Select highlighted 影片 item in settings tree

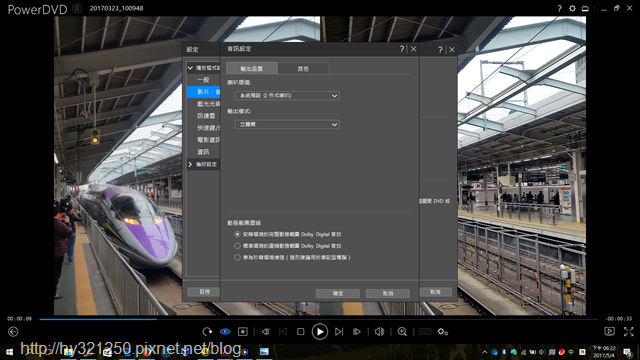(x=203, y=92)
